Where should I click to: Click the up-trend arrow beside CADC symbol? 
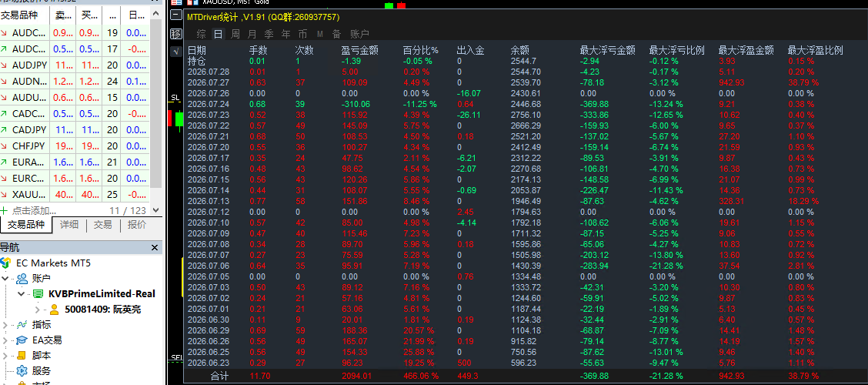tap(5, 113)
